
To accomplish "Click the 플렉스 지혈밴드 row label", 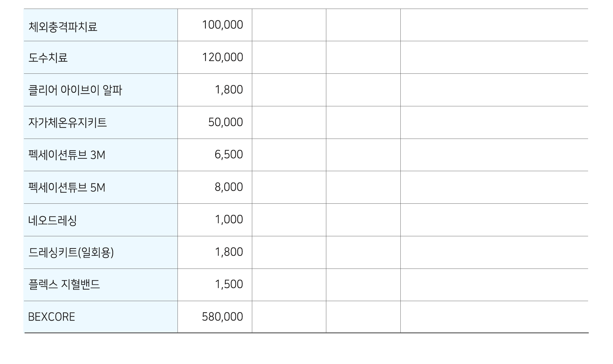I will (64, 284).
